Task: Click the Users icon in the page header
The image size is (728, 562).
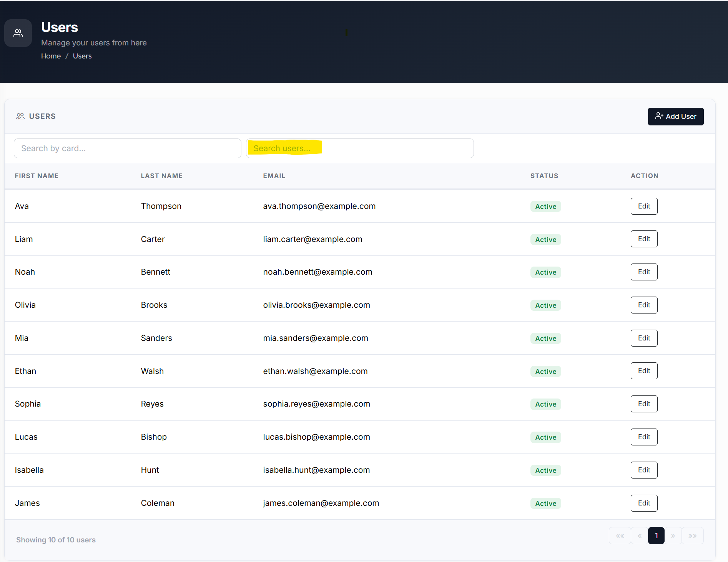Action: click(18, 33)
